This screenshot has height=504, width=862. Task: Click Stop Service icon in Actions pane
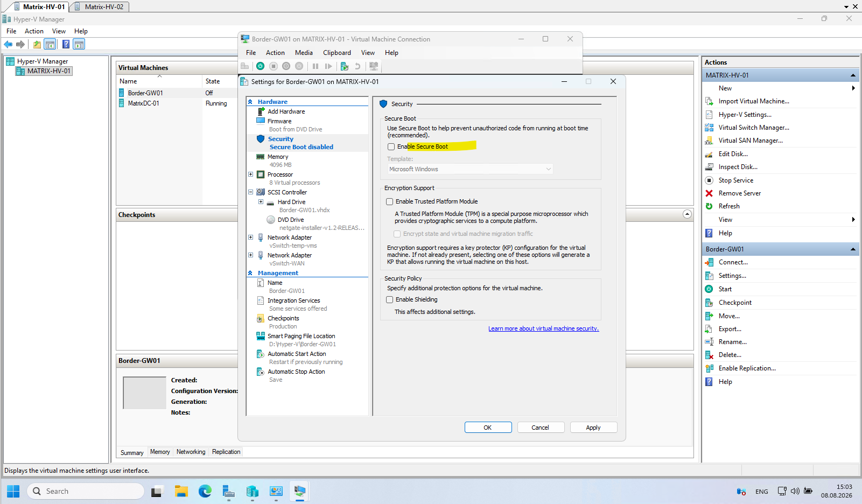pyautogui.click(x=709, y=180)
